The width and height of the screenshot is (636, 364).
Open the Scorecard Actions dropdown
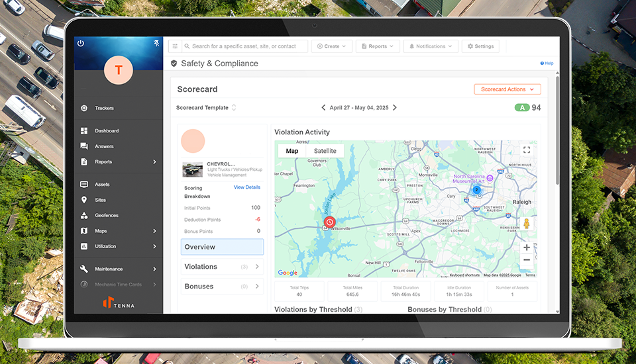coord(507,89)
